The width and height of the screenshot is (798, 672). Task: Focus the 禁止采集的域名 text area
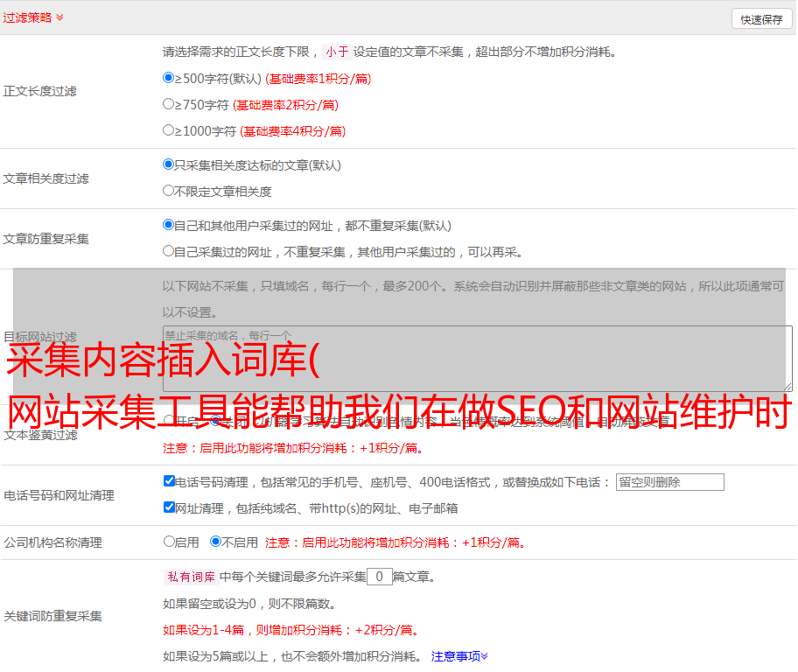click(478, 359)
